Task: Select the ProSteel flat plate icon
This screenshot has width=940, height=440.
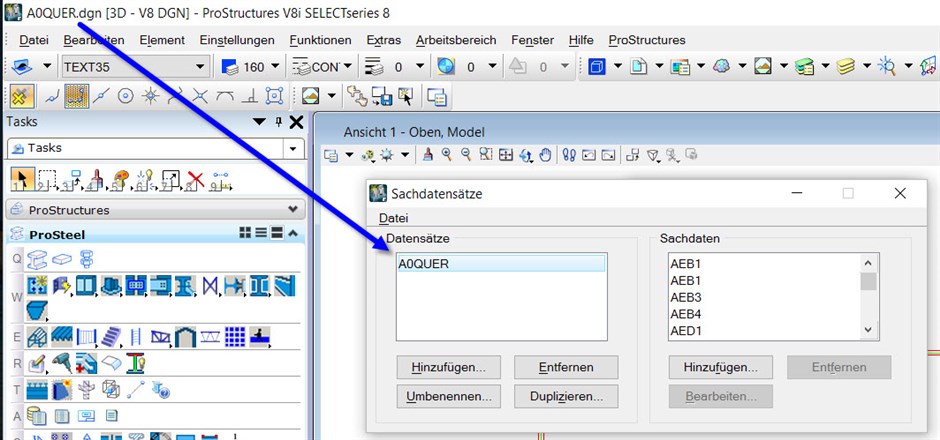Action: coord(62,259)
